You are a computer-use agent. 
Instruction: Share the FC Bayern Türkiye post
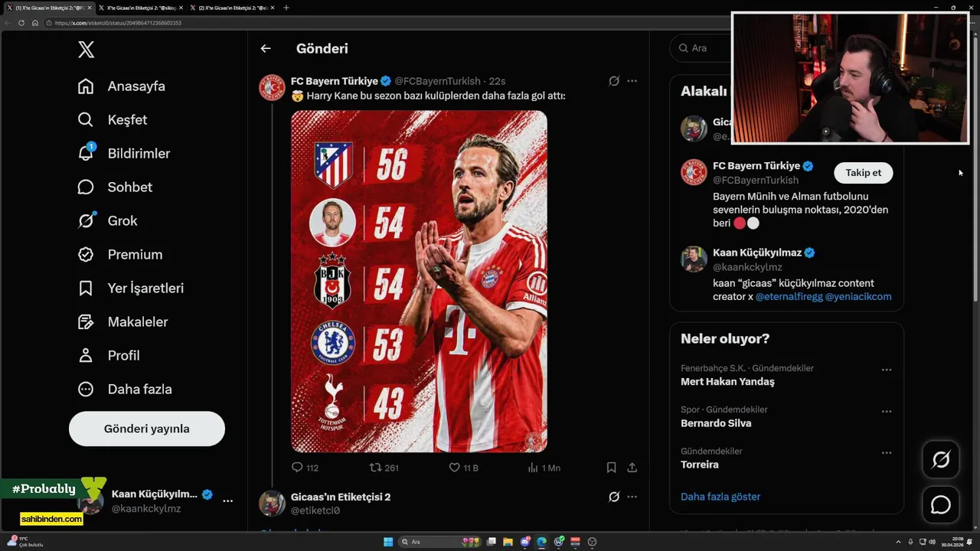pyautogui.click(x=632, y=468)
